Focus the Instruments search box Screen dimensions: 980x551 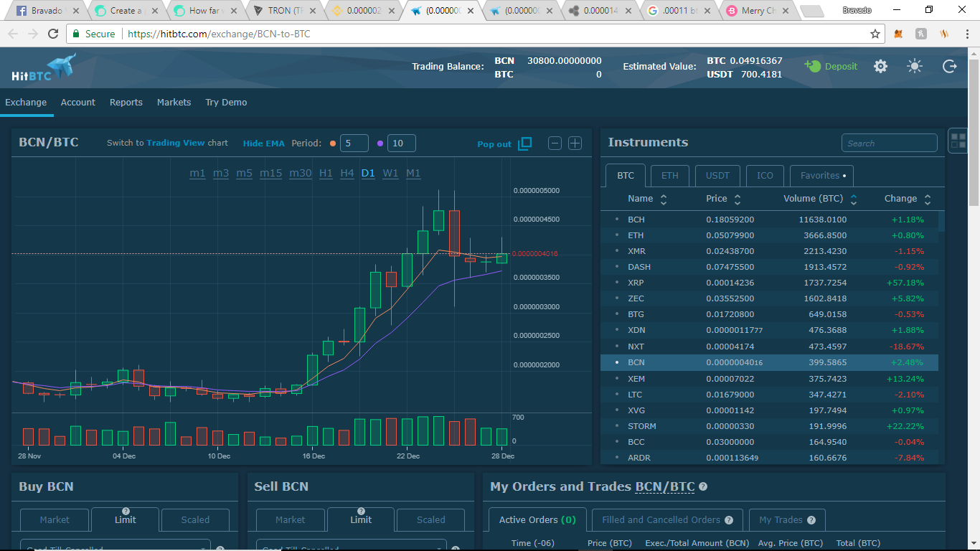890,143
